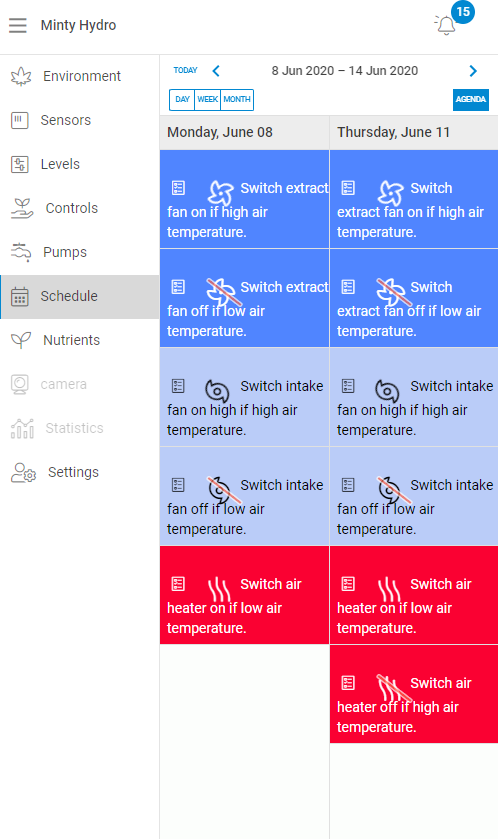This screenshot has height=839, width=498.
Task: Select the Agenda view button
Action: [x=471, y=100]
